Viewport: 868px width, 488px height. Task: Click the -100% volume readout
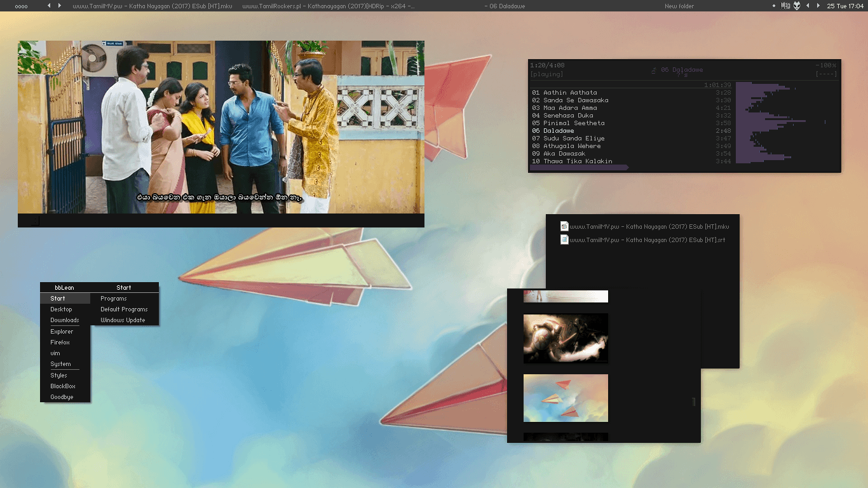click(x=826, y=65)
